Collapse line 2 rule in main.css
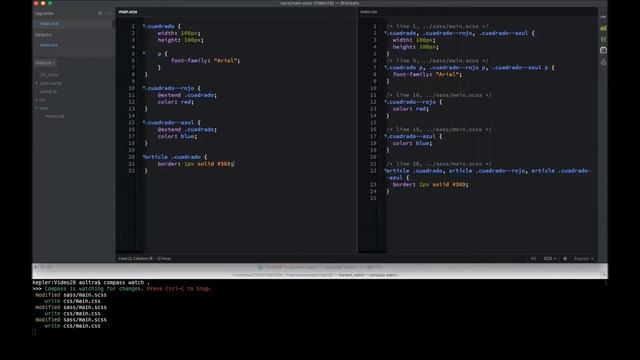 coord(386,33)
